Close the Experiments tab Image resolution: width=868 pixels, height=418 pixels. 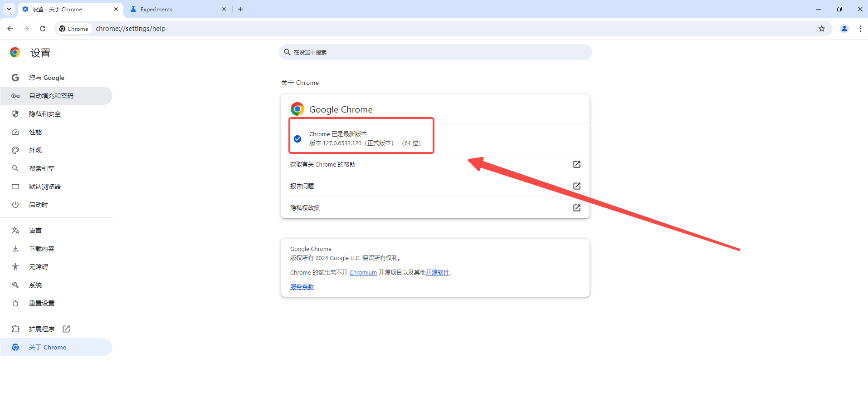point(224,9)
